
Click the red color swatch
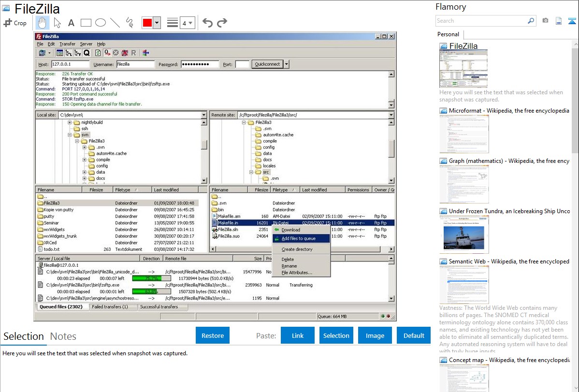click(x=147, y=23)
